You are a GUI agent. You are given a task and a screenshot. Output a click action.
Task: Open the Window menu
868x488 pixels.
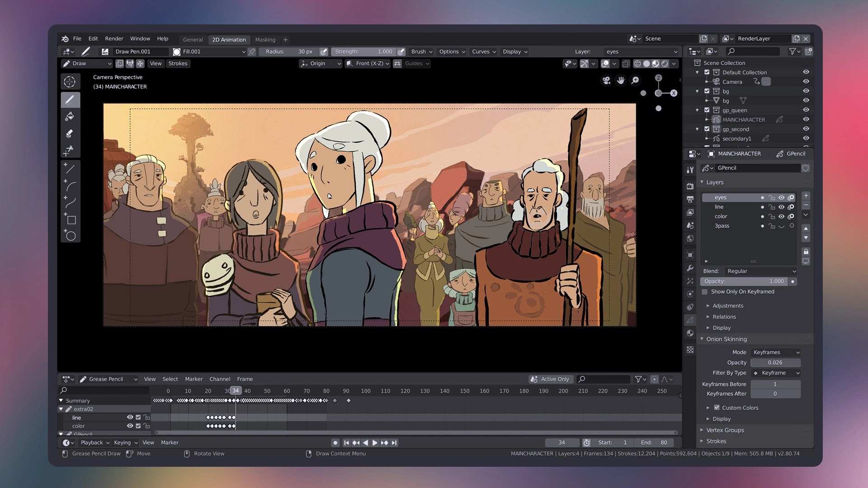point(140,39)
